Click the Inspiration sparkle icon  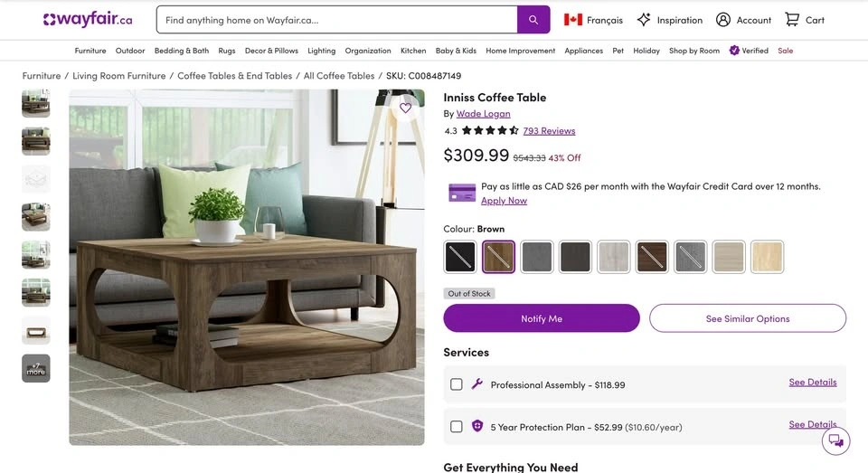click(x=644, y=20)
